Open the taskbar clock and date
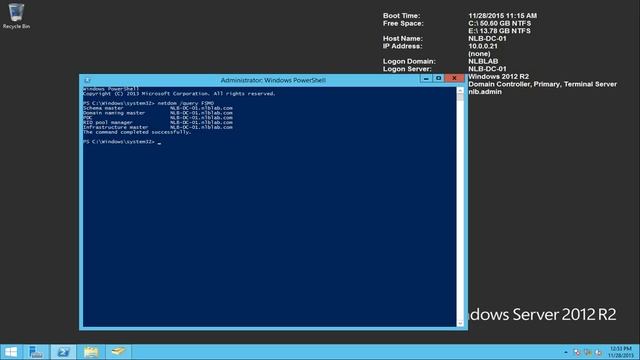Viewport: 640px width, 360px height. point(620,352)
